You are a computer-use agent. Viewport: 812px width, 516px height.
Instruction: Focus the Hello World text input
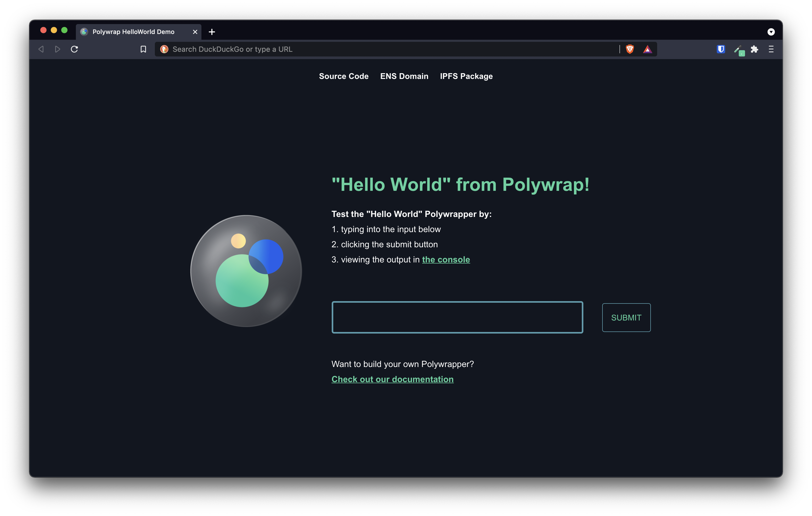pyautogui.click(x=457, y=317)
